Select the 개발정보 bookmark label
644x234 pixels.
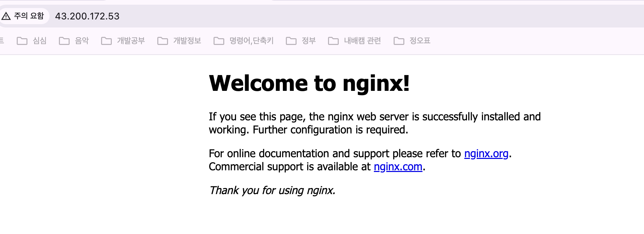(187, 41)
